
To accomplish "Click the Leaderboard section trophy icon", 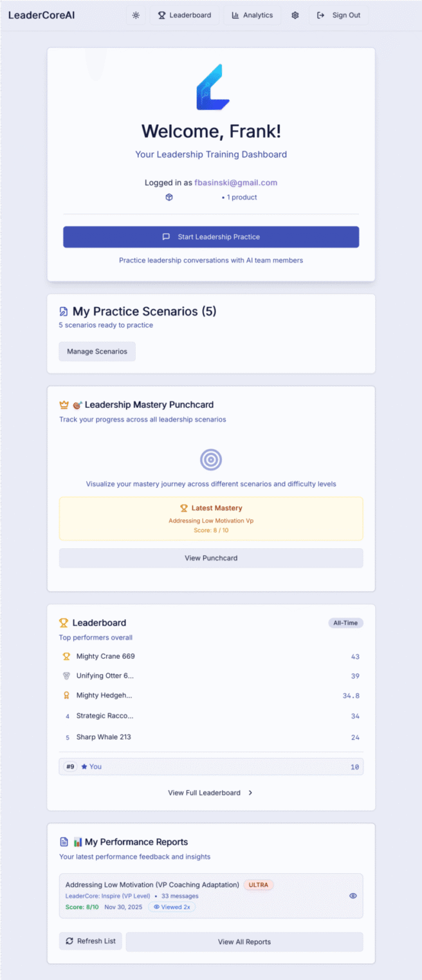I will pos(64,623).
